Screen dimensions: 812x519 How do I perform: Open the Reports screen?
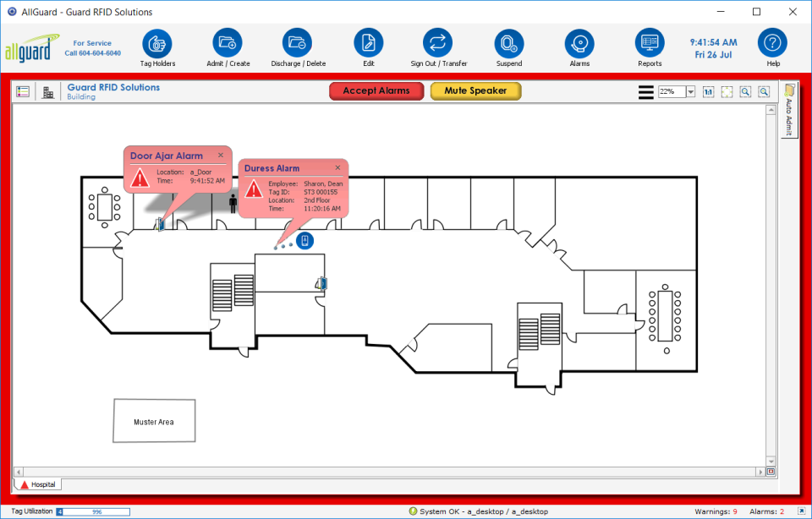(650, 43)
